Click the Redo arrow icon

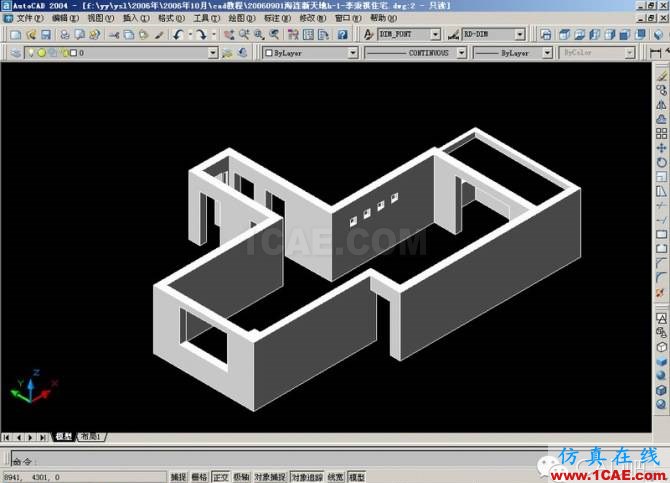coord(201,35)
